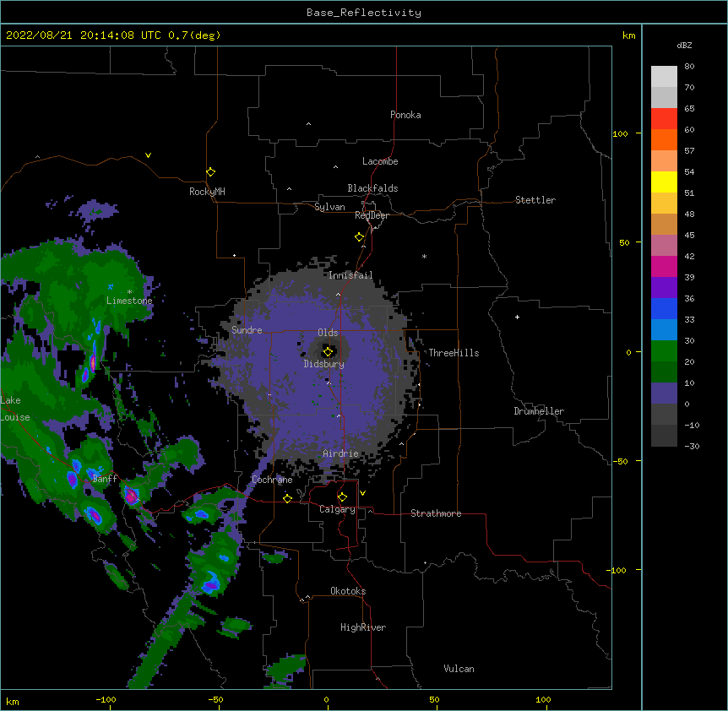Click the Olds label
728x711 pixels.
[x=328, y=333]
